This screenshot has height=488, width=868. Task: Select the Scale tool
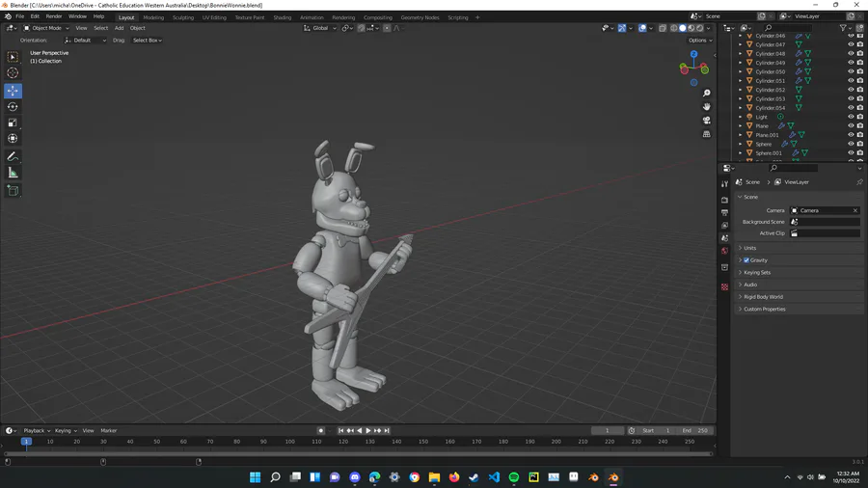[x=13, y=122]
